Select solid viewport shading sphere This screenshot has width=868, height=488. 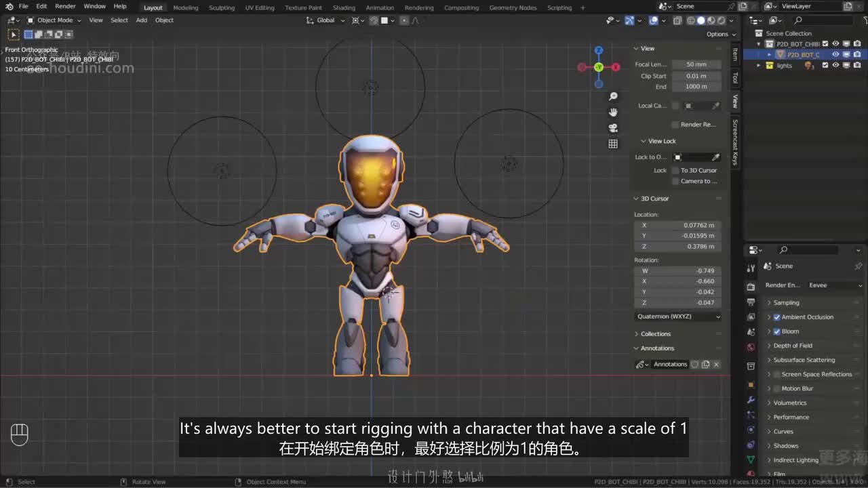pyautogui.click(x=701, y=20)
